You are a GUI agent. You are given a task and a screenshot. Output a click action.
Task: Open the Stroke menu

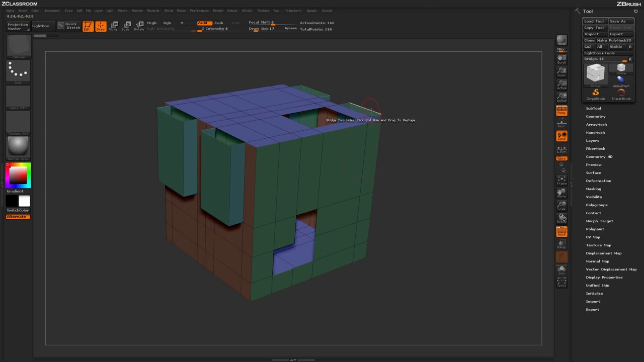coord(247,11)
